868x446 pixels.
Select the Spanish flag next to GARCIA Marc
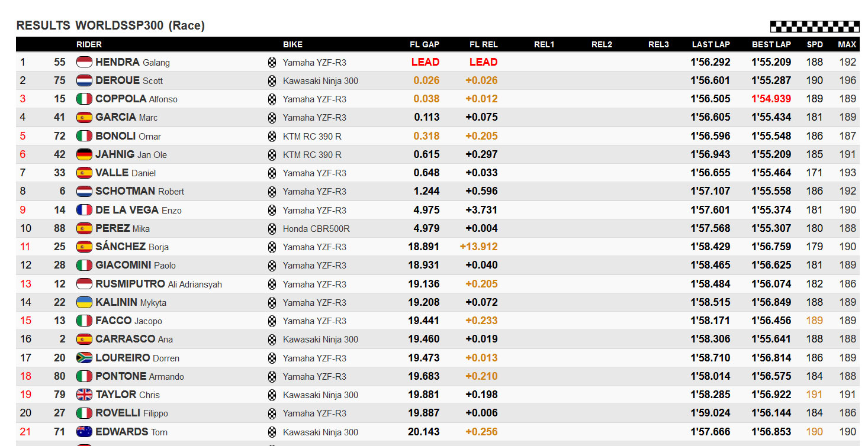84,117
